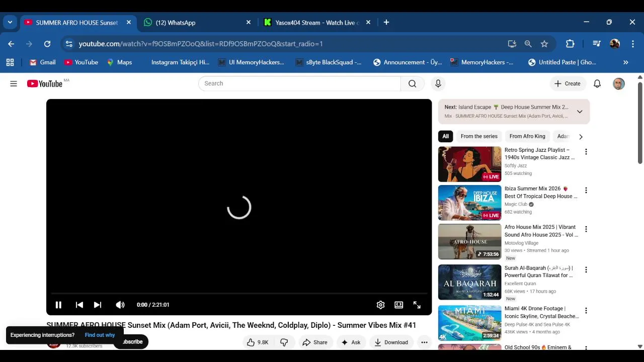Open the YouTube guide hamburger menu

[x=14, y=83]
